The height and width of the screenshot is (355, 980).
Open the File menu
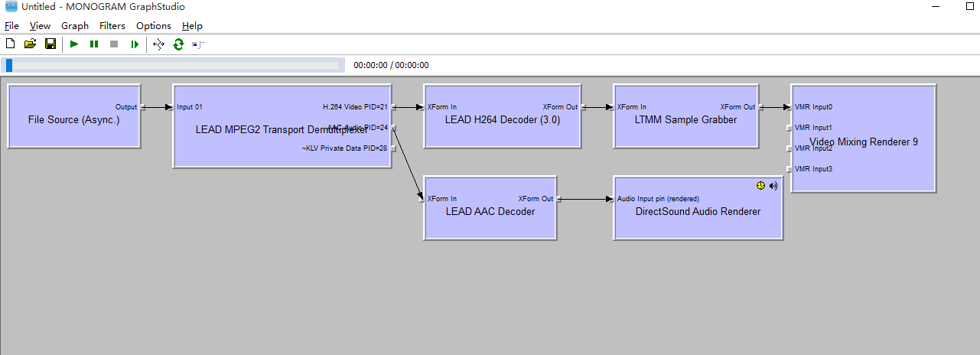pos(11,26)
